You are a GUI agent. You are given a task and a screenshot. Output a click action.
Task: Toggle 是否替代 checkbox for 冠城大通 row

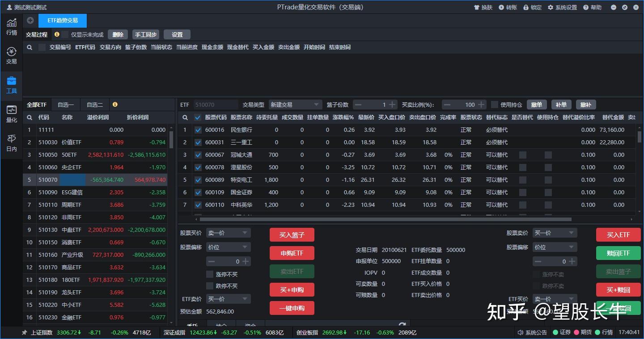pos(522,155)
